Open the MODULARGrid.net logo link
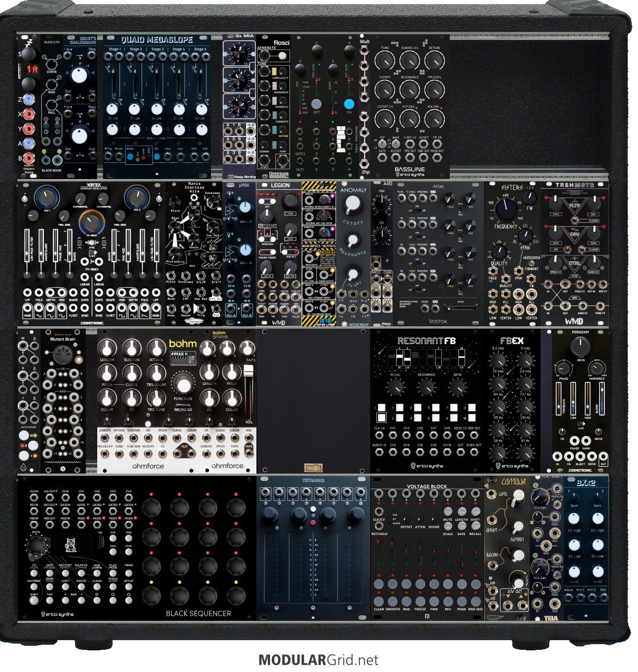The height and width of the screenshot is (672, 638). pyautogui.click(x=318, y=660)
